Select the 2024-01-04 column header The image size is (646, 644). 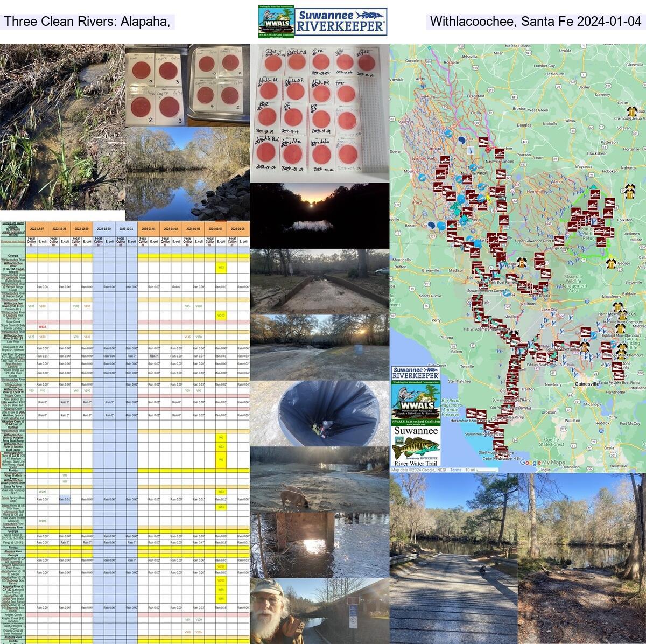point(216,229)
